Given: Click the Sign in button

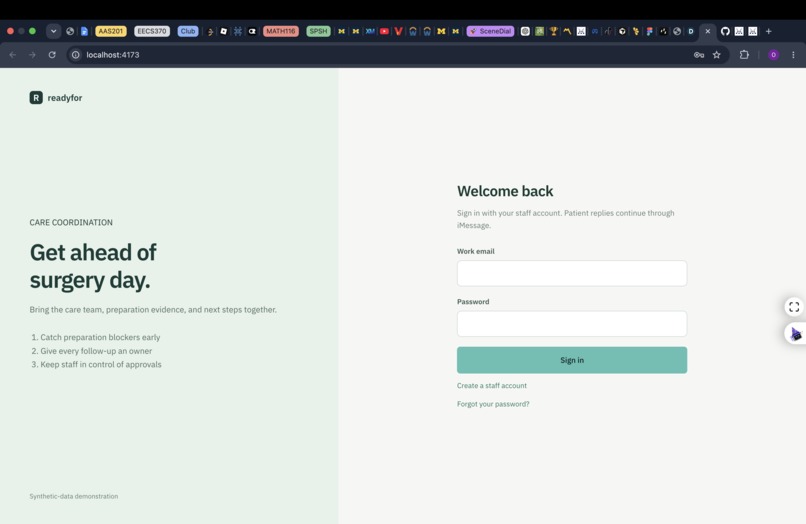Looking at the screenshot, I should 572,360.
